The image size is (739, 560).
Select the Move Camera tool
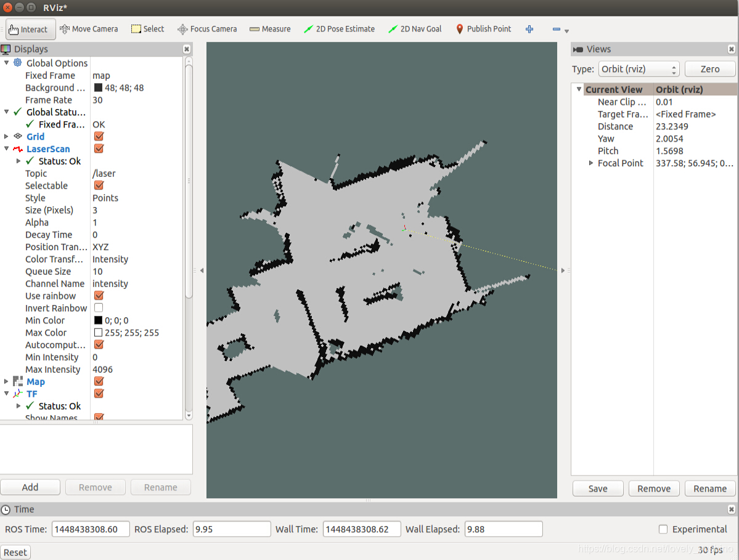[x=89, y=29]
